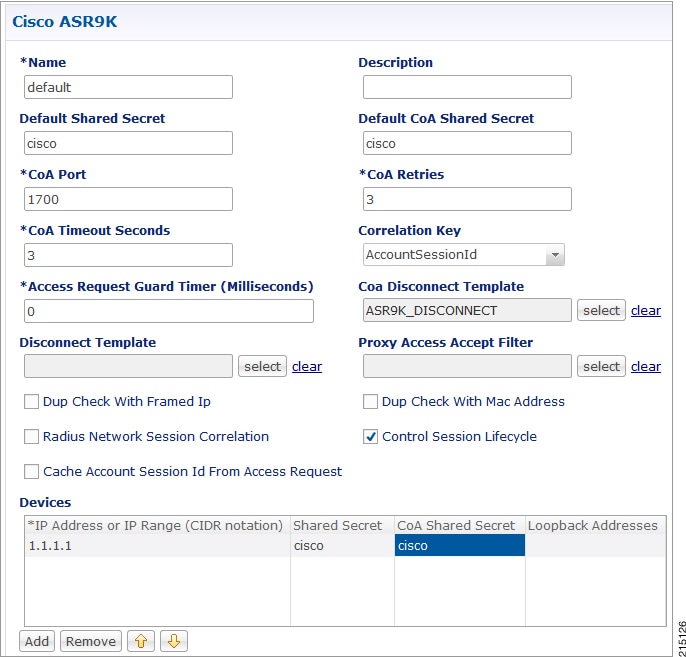Uncheck Control Session Lifecycle

point(370,437)
